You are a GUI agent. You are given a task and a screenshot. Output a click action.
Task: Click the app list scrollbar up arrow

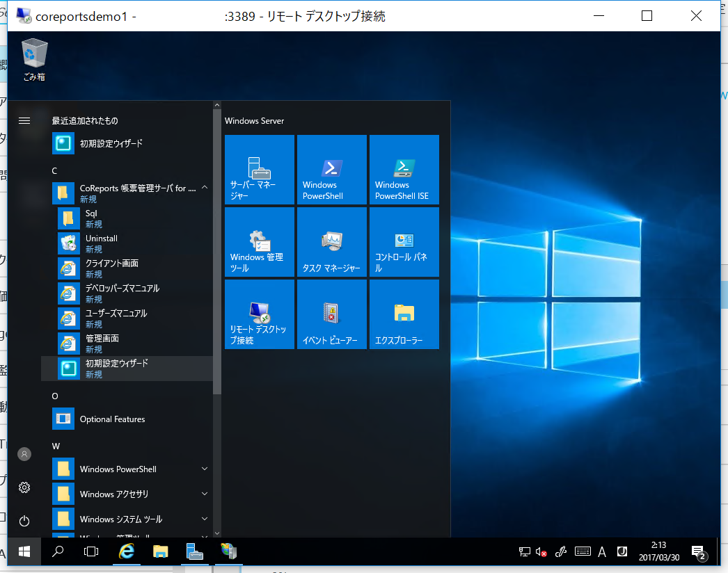217,105
